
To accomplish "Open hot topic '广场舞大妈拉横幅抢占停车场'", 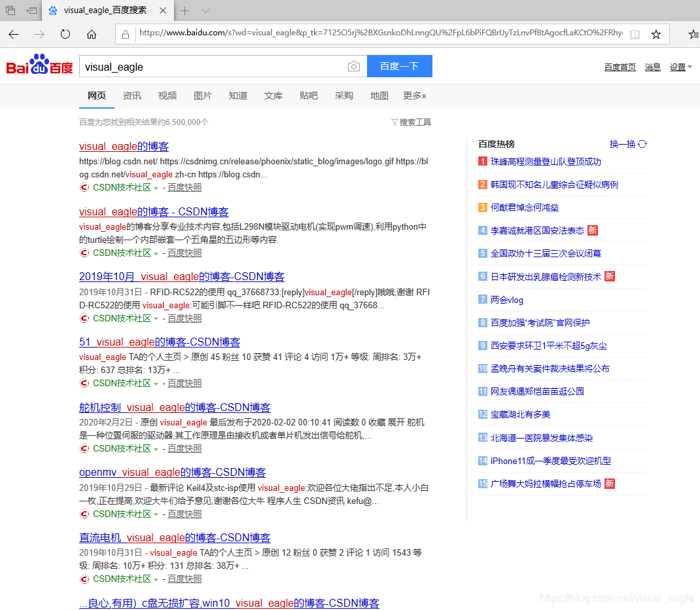I will pos(546,484).
